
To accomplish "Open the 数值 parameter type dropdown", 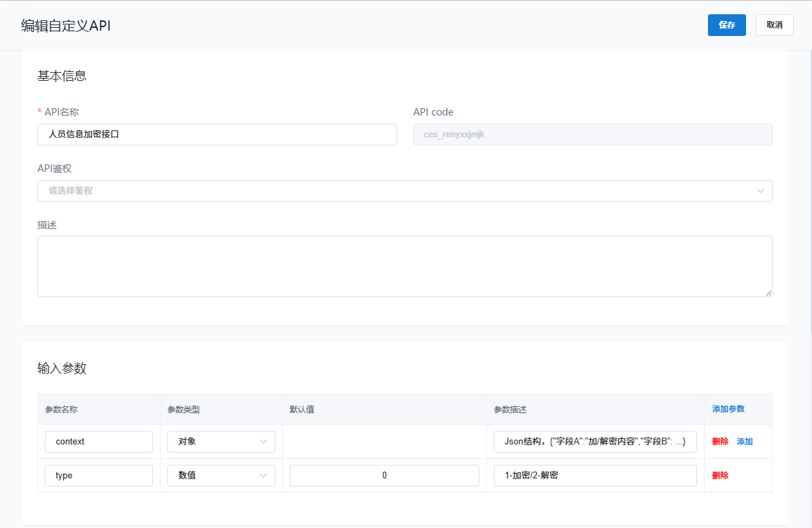I will [221, 476].
